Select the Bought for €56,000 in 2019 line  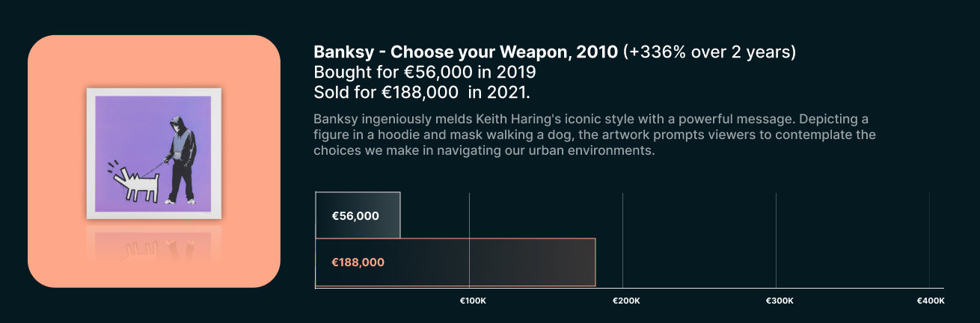425,73
